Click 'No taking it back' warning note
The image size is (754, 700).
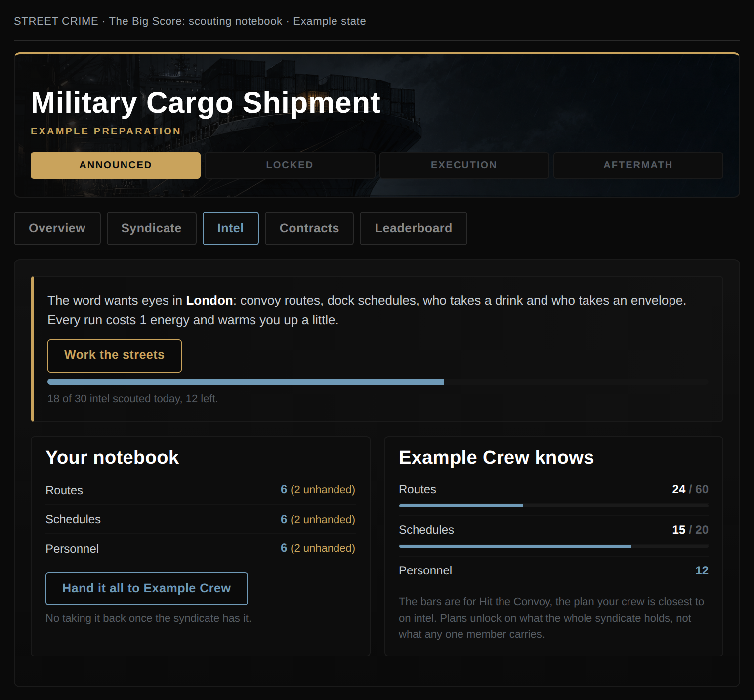148,618
